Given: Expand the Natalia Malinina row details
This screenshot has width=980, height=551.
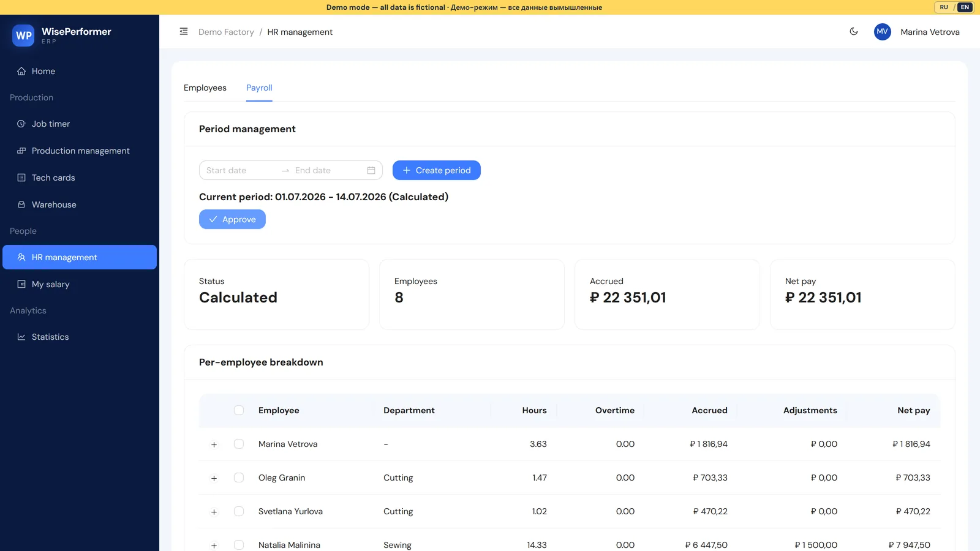Looking at the screenshot, I should [214, 545].
